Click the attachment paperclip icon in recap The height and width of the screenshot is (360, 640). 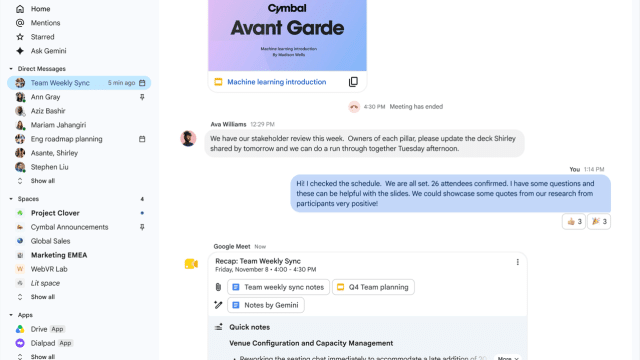point(218,287)
